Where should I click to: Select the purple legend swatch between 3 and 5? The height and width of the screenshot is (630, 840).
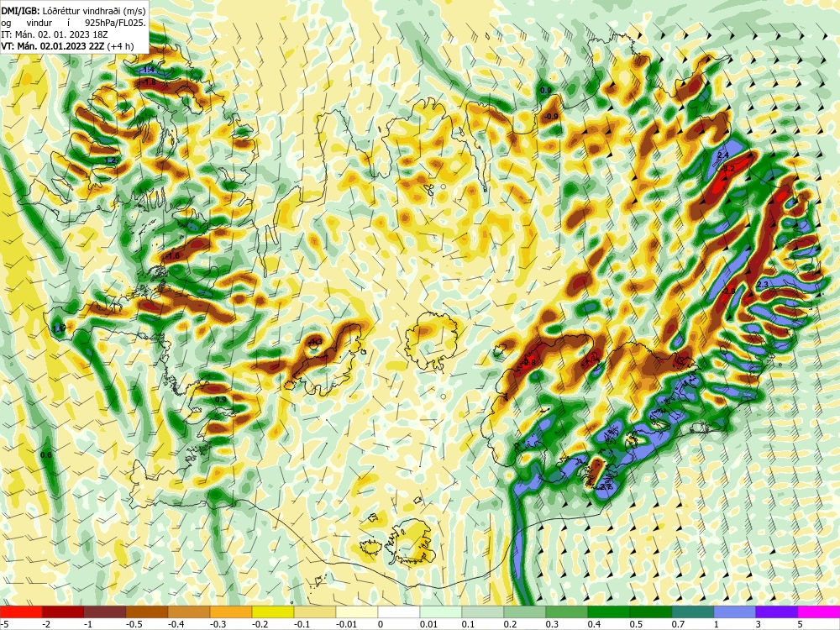(777, 612)
